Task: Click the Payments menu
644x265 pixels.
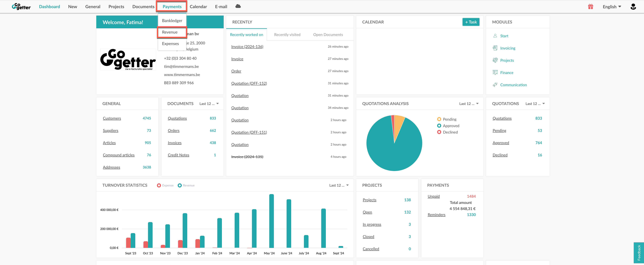Action: [172, 7]
